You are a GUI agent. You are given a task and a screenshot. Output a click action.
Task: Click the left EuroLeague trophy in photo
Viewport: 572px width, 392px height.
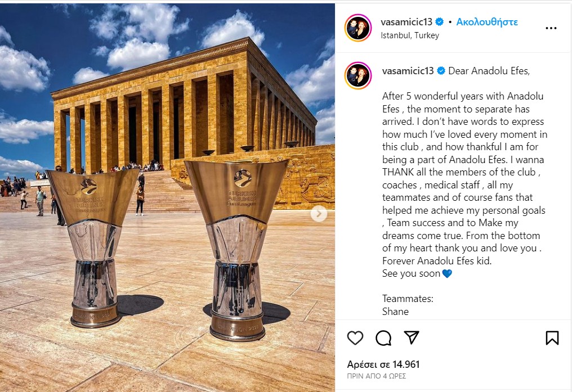(x=94, y=247)
